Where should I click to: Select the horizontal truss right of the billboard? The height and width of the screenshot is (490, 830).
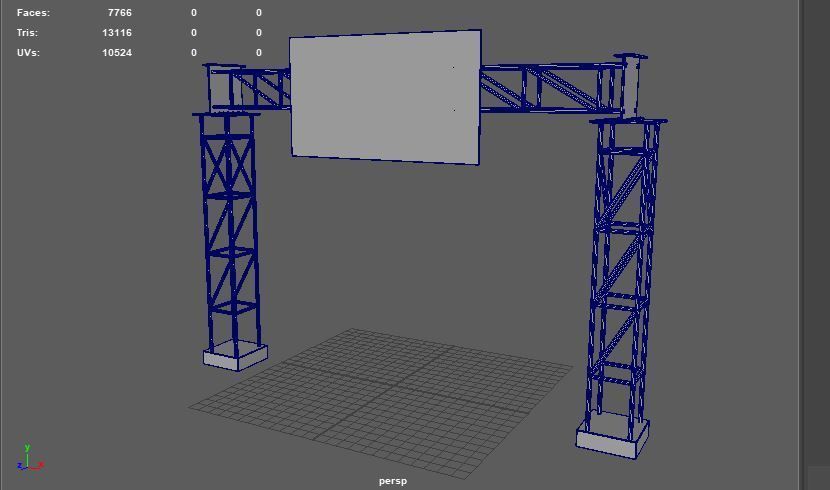[x=551, y=88]
